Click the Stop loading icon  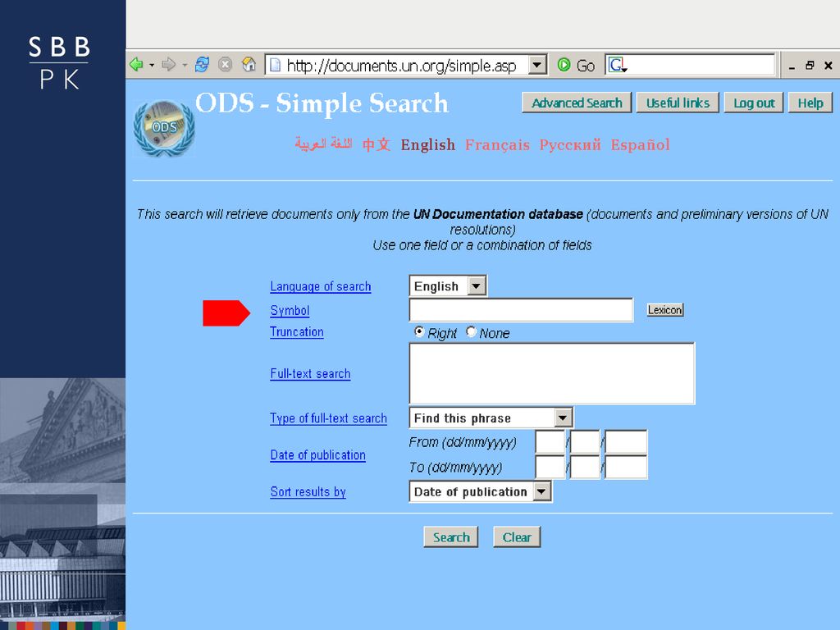(226, 65)
